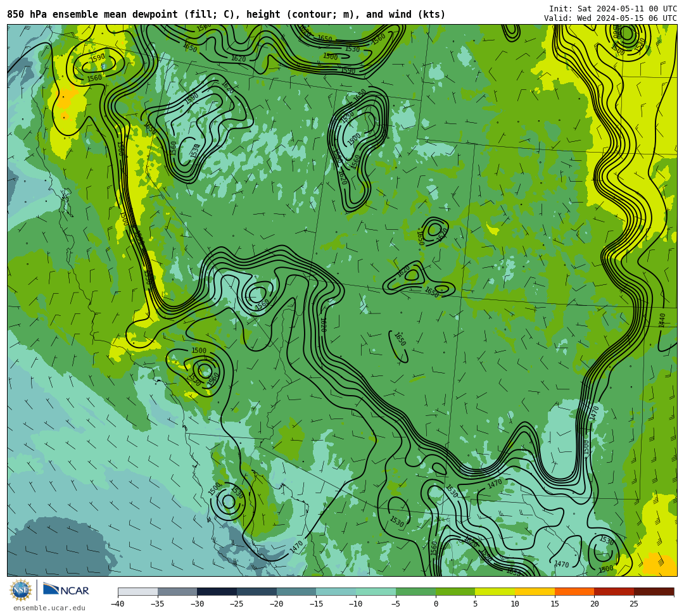Click the Init: Sat 2024-05-11 00 UTC text
This screenshot has height=616, width=684.
point(613,9)
